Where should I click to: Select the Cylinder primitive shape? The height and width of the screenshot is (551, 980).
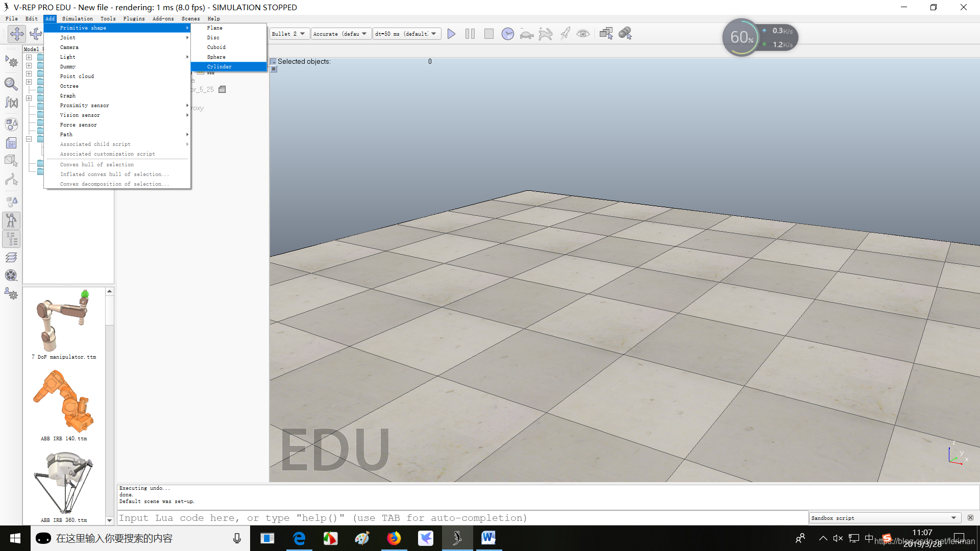coord(219,67)
